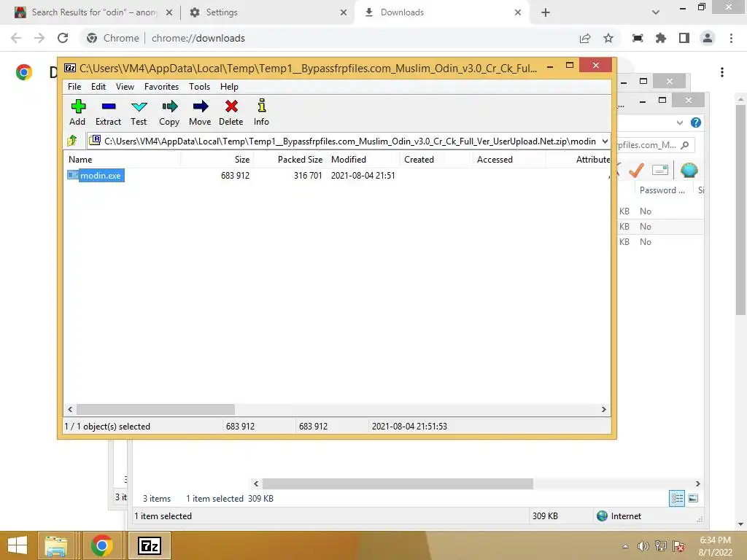Click 7-Zip horizontal scrollbar thumb
The height and width of the screenshot is (560, 747).
pyautogui.click(x=156, y=410)
